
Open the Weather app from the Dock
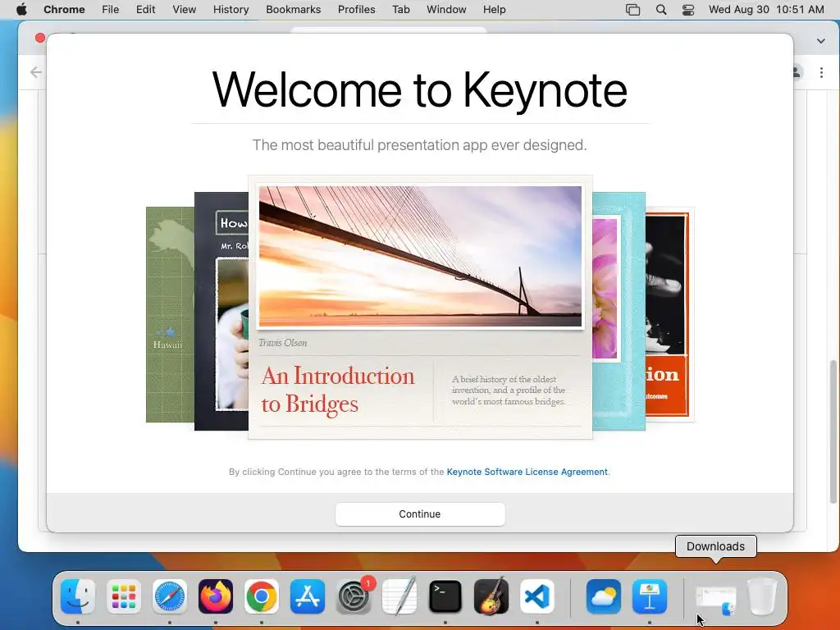[x=604, y=596]
